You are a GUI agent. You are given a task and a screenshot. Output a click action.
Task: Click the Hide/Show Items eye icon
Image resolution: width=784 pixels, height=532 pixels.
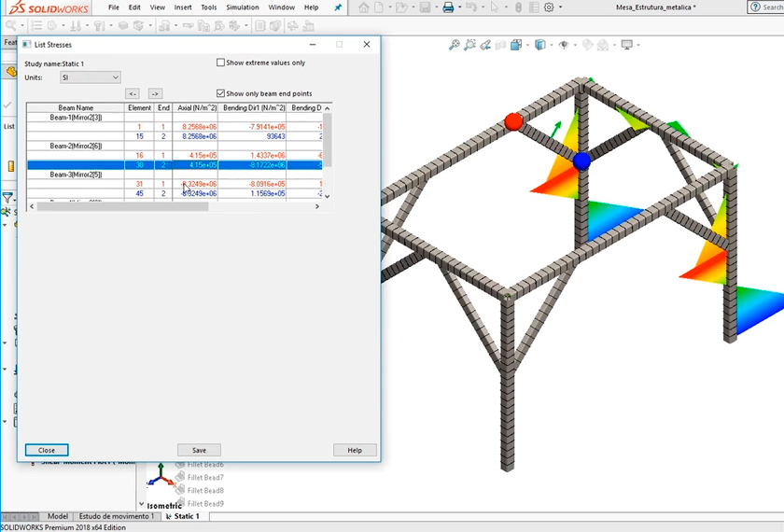[563, 45]
